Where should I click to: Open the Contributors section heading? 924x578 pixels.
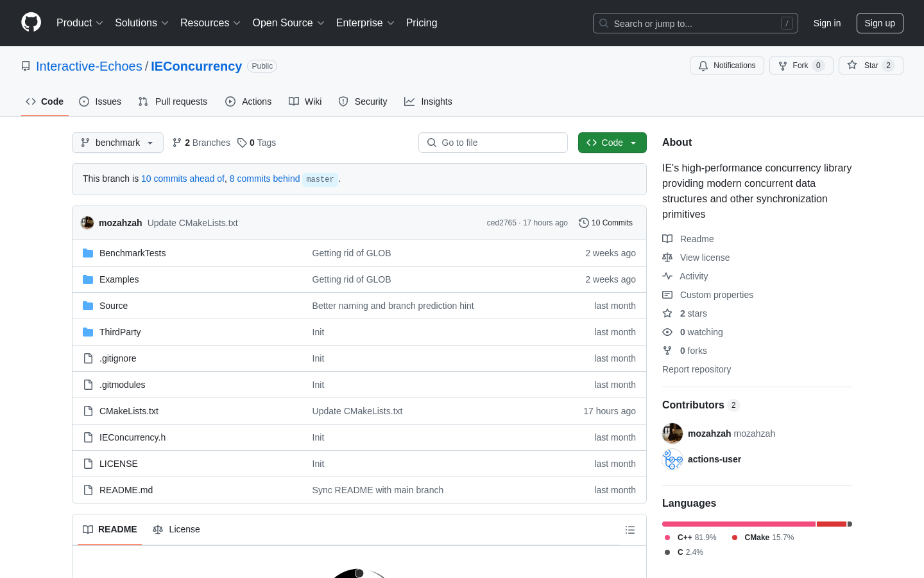(x=701, y=405)
